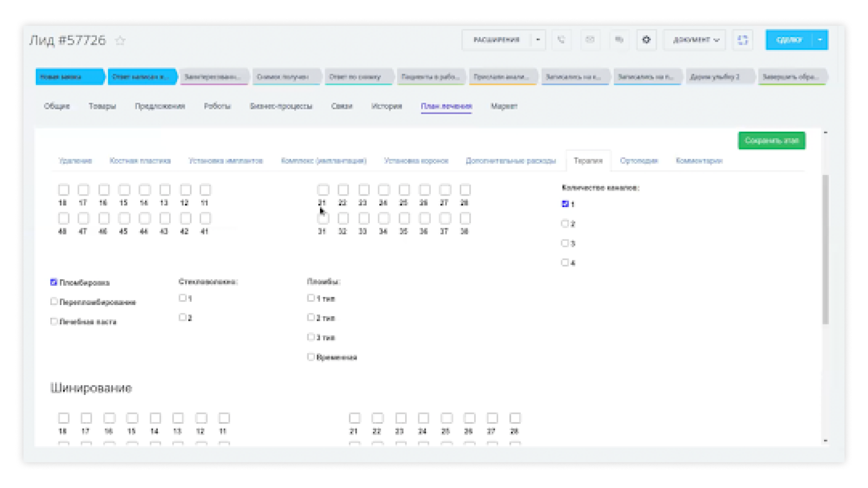Screen dimensions: 868x488
Task: Select 2 canals checkbox
Action: 565,223
